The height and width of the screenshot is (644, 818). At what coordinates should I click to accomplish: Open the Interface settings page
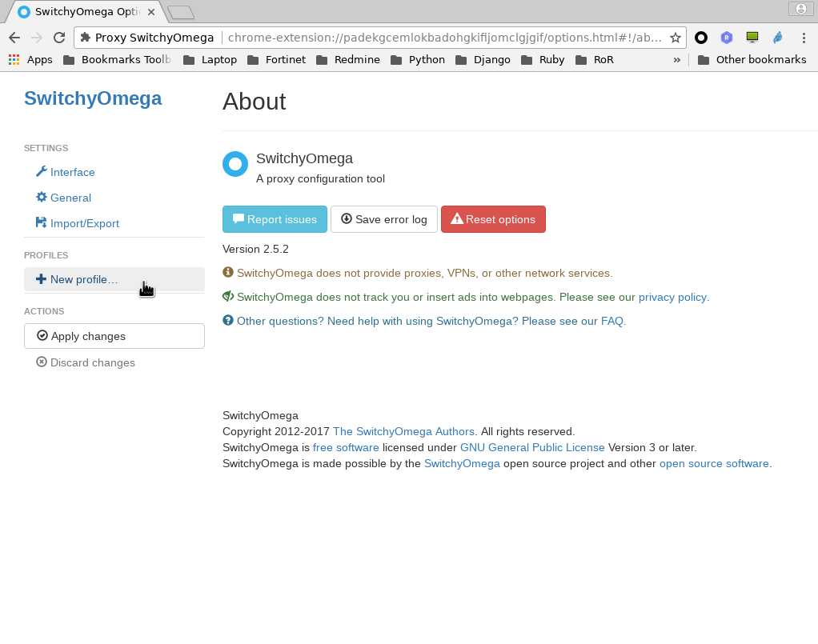click(72, 172)
